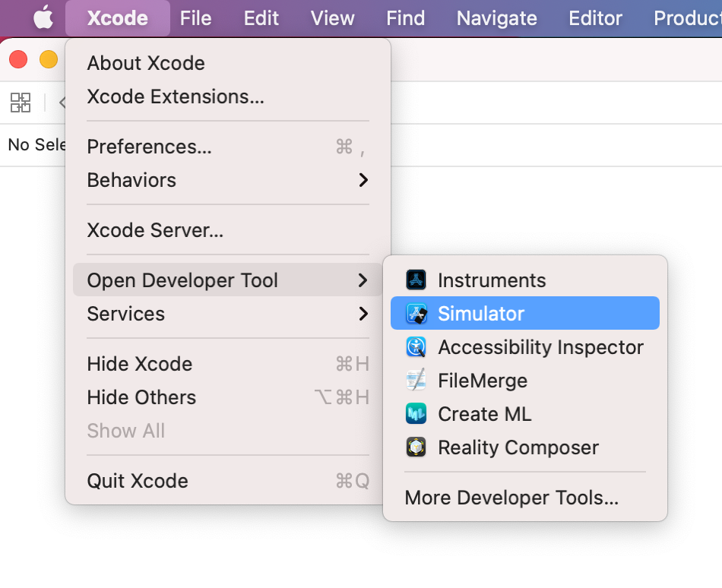Open the Editor menu

tap(595, 17)
